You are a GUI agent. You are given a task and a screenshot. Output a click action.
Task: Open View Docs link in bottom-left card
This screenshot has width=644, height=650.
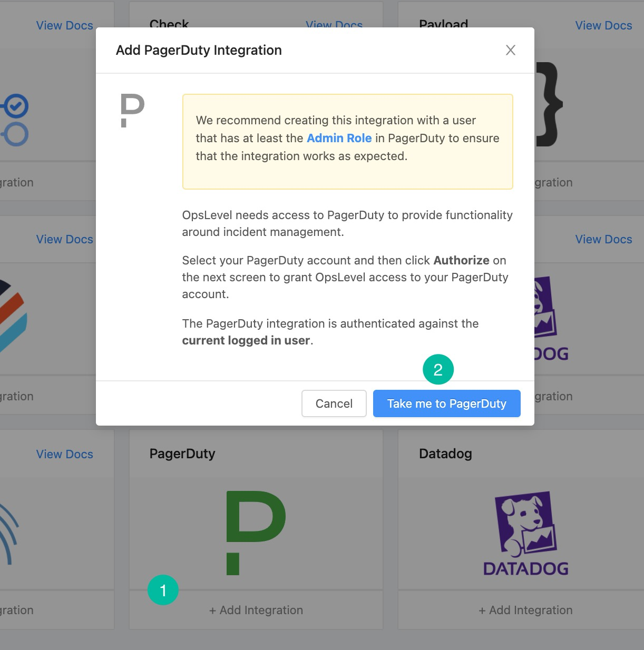coord(64,454)
